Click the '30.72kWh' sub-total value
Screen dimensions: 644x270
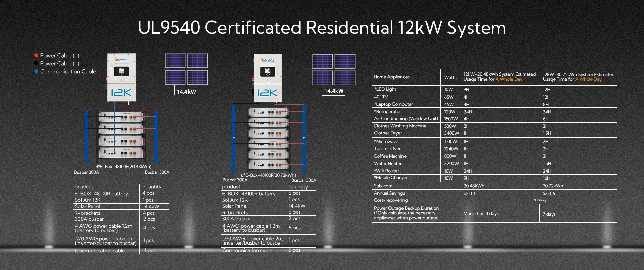click(553, 186)
